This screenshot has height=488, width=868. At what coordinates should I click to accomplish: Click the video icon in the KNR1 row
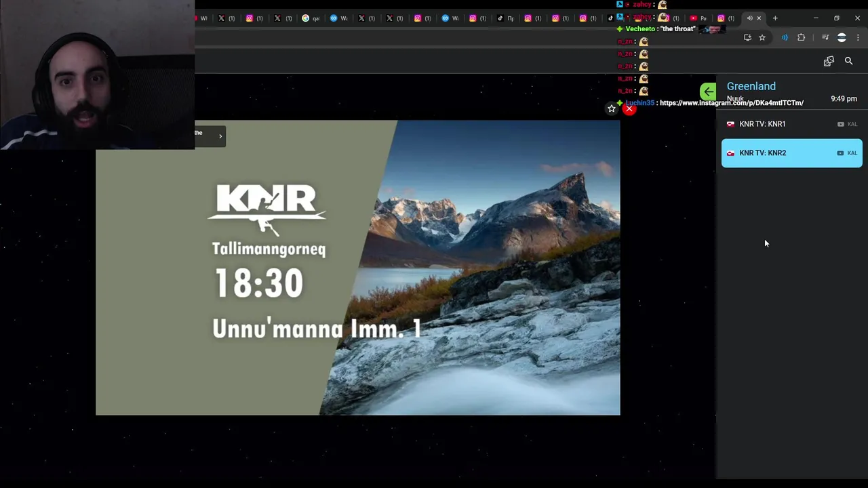841,124
